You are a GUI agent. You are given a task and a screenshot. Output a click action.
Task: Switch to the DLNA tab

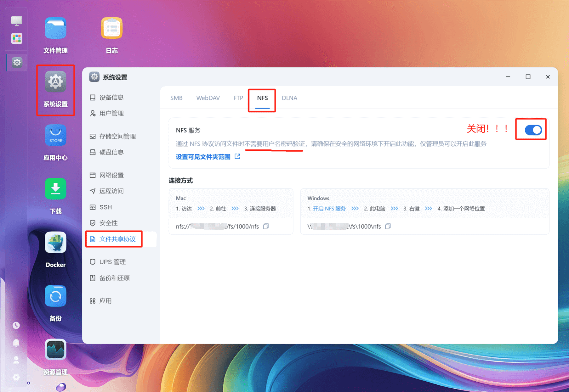(x=289, y=98)
